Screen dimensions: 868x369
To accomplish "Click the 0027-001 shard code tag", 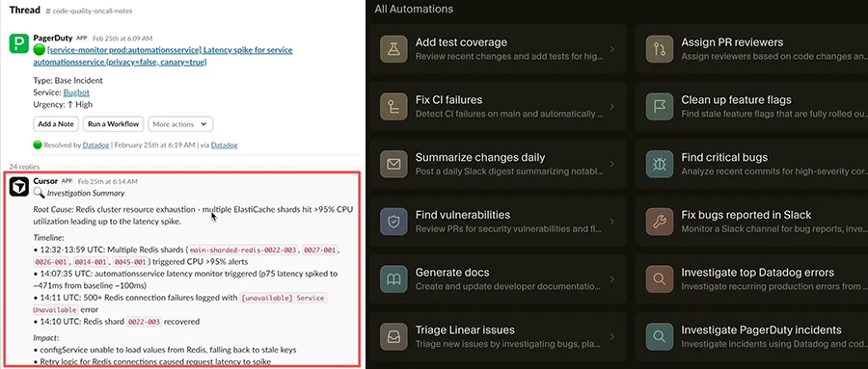I will pos(320,250).
